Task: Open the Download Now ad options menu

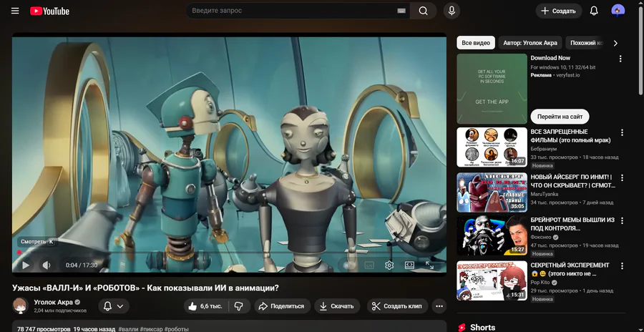Action: [620, 59]
